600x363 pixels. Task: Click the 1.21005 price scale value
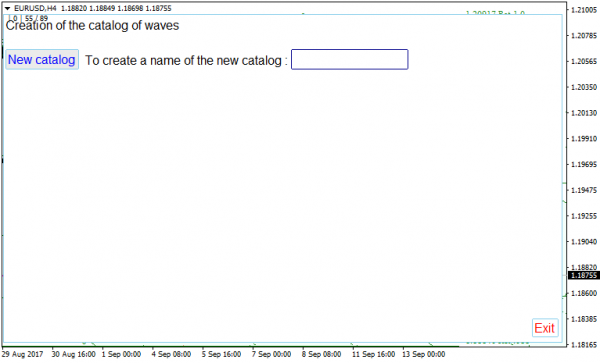pos(584,10)
